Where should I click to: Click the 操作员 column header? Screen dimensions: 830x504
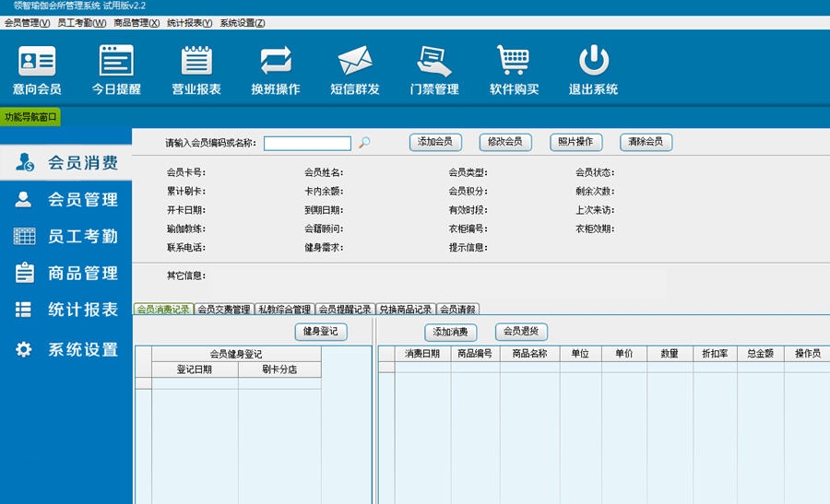(807, 354)
